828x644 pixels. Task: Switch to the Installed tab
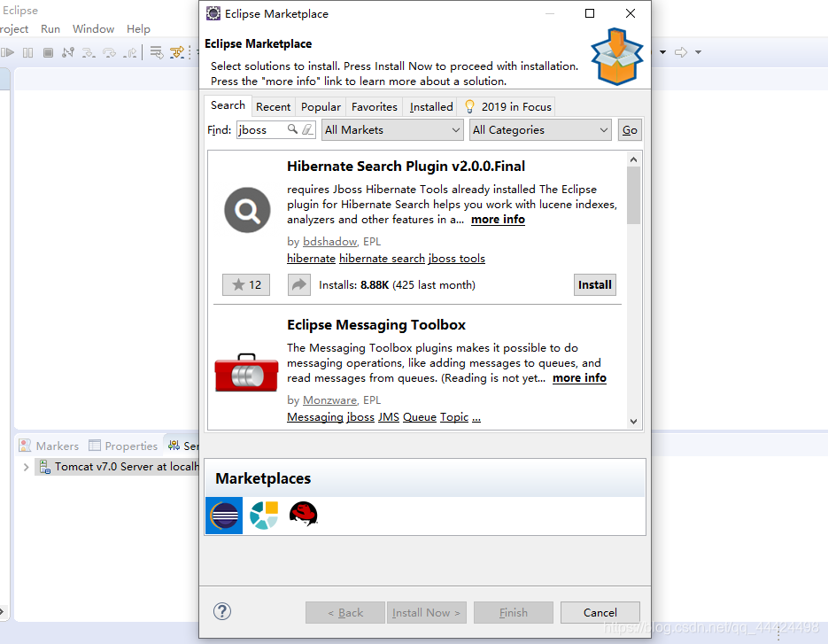click(431, 106)
